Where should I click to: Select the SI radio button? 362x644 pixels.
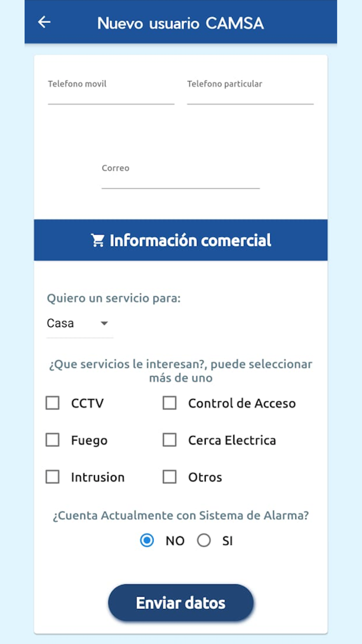coord(204,540)
